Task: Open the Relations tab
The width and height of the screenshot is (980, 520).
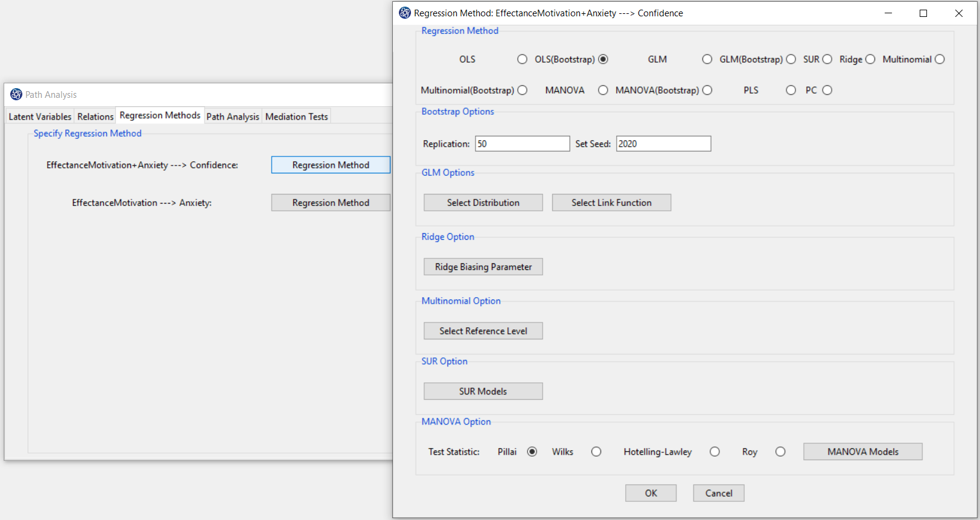Action: (x=95, y=117)
